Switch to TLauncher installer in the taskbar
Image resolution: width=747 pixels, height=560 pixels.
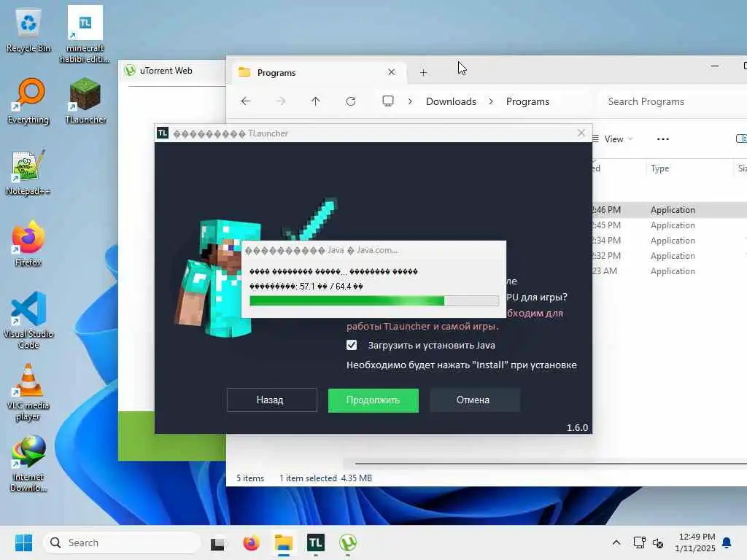pyautogui.click(x=315, y=542)
